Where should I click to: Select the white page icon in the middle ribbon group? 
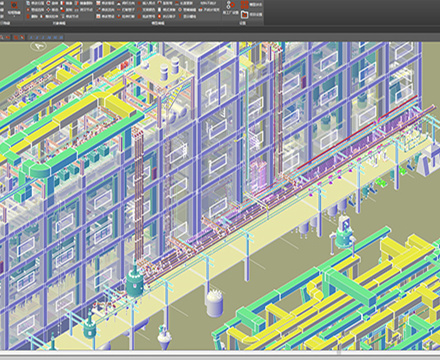point(159,10)
